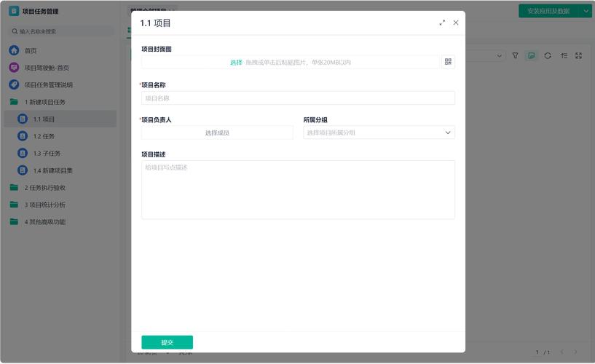The height and width of the screenshot is (364, 595).
Task: Click the QR code upload icon
Action: click(448, 62)
